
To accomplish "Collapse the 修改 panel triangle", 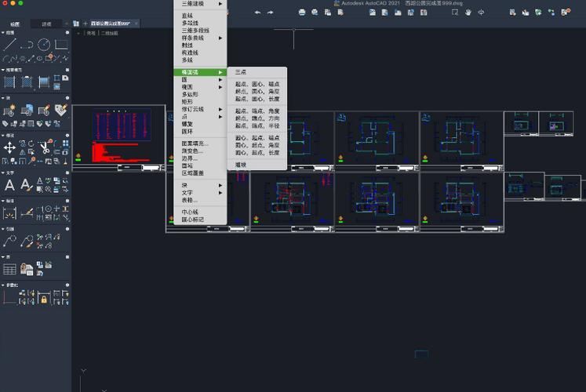I will [x=3, y=135].
